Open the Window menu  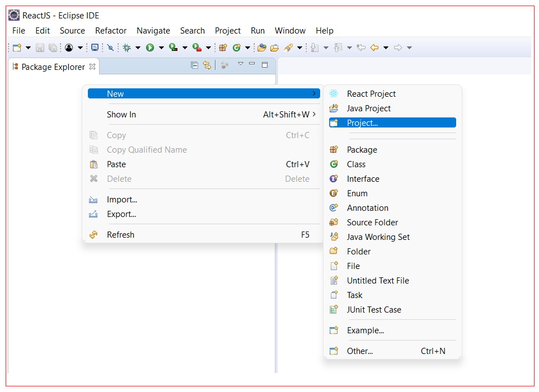(290, 31)
